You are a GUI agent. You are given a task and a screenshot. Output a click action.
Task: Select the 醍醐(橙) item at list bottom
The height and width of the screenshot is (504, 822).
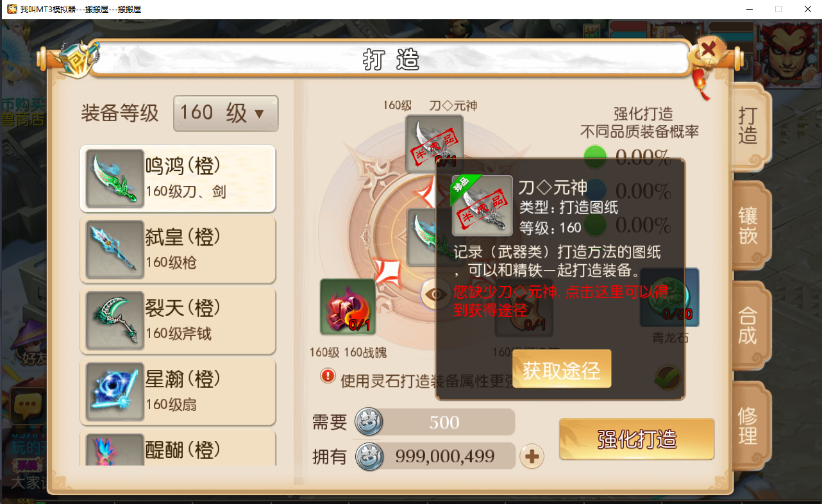(x=178, y=449)
